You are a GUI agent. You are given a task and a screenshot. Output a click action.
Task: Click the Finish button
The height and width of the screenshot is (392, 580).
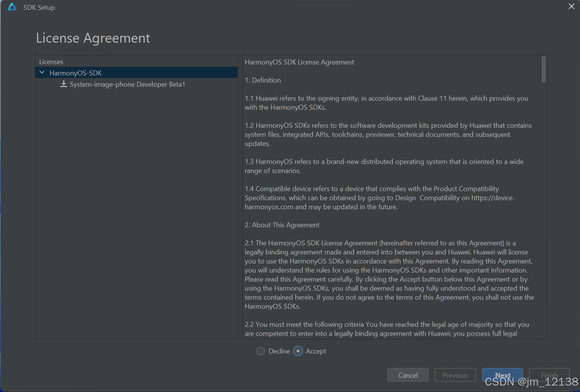[x=549, y=375]
